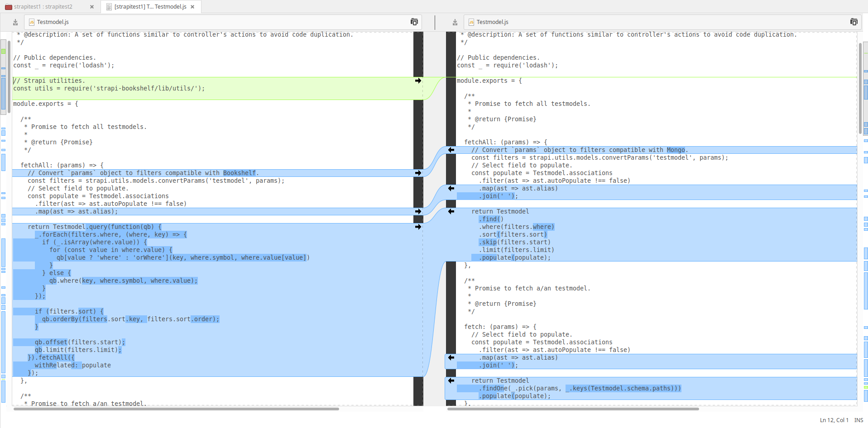Click the copy icon beside left file selector
The image size is (868, 428).
[414, 22]
